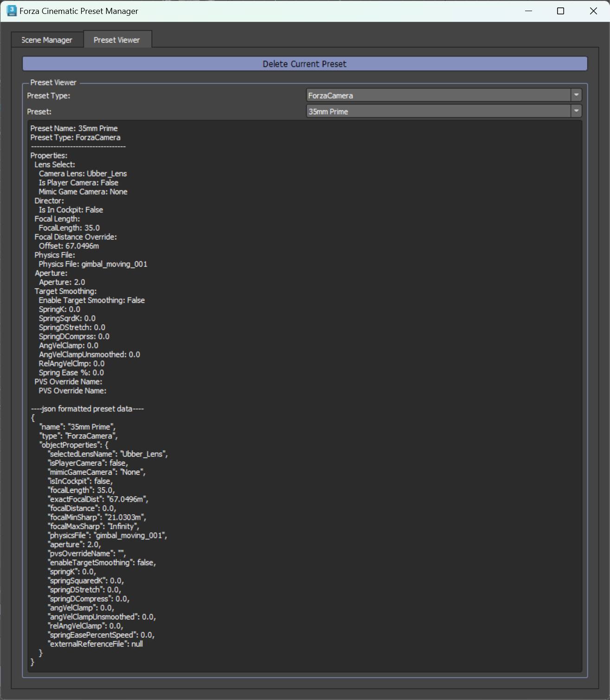Click the JSON 'springSquaredK' line
610x700 pixels.
86,581
